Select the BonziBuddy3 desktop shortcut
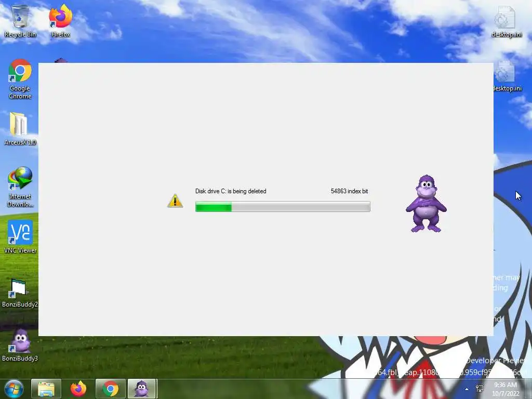This screenshot has height=399, width=532. click(x=20, y=345)
